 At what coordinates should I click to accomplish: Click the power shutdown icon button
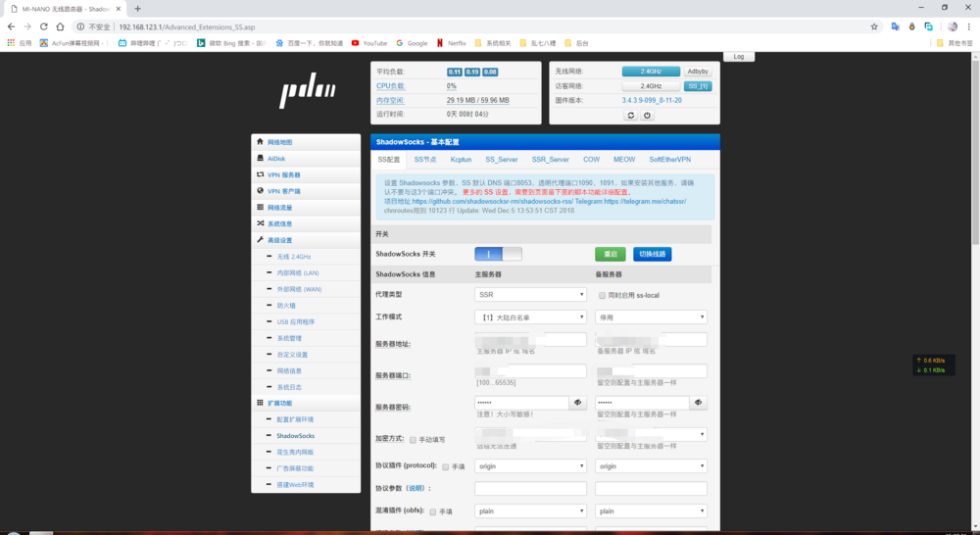pos(647,115)
